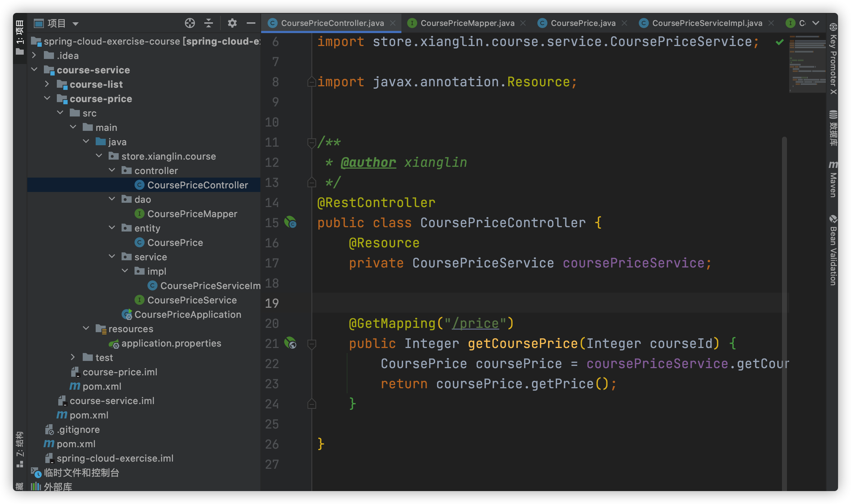This screenshot has width=851, height=504.
Task: Open project panel settings gear
Action: 232,23
